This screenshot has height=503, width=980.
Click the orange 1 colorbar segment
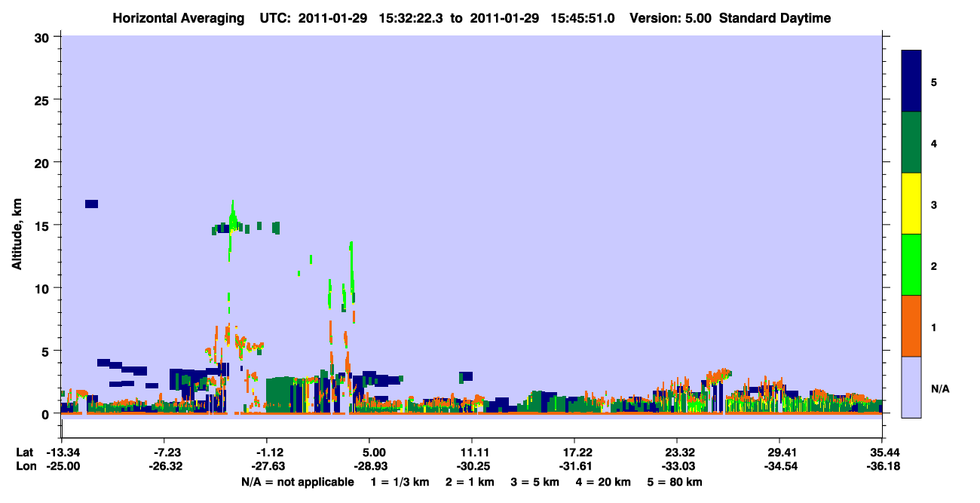tap(911, 326)
